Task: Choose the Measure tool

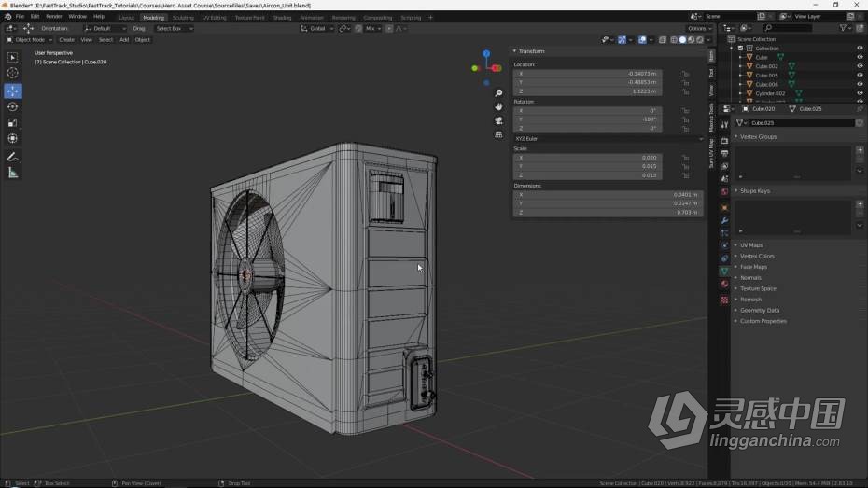Action: (x=13, y=174)
